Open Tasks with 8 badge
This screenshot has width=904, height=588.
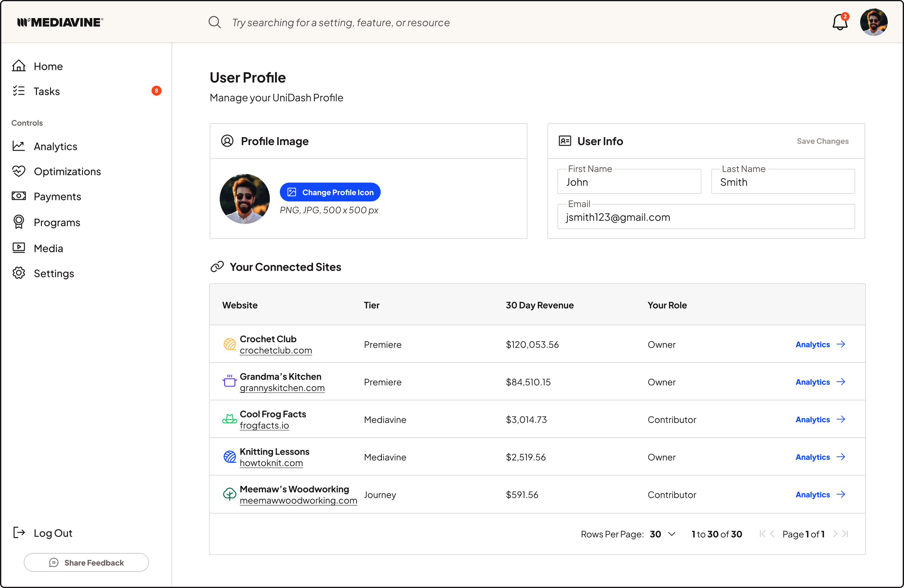(47, 91)
